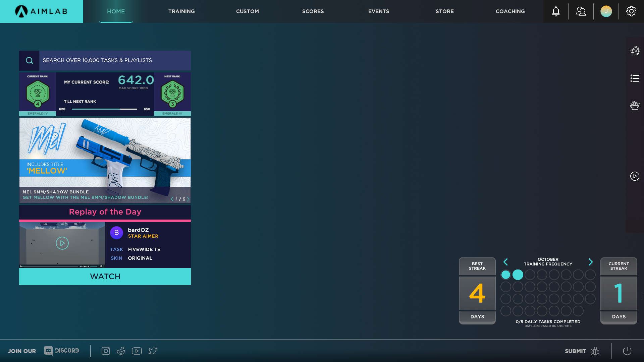Open the list sidebar icon
The height and width of the screenshot is (362, 644).
[x=635, y=78]
